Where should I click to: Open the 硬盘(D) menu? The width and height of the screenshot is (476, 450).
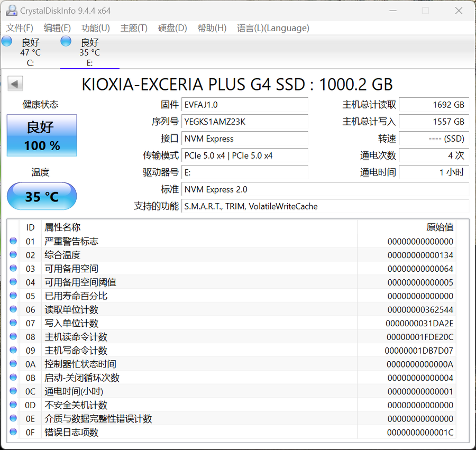tap(172, 28)
